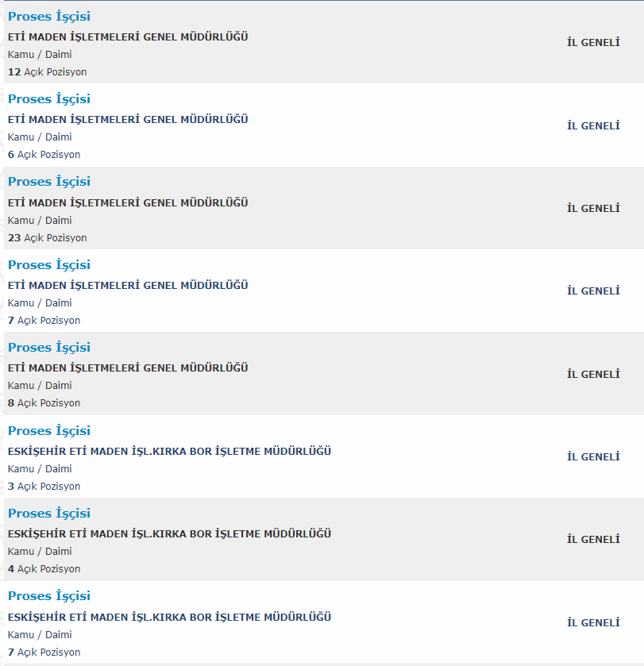The height and width of the screenshot is (666, 644).
Task: Open the Eskişehir Proses İşçisi listing with 3 positions
Action: point(48,431)
